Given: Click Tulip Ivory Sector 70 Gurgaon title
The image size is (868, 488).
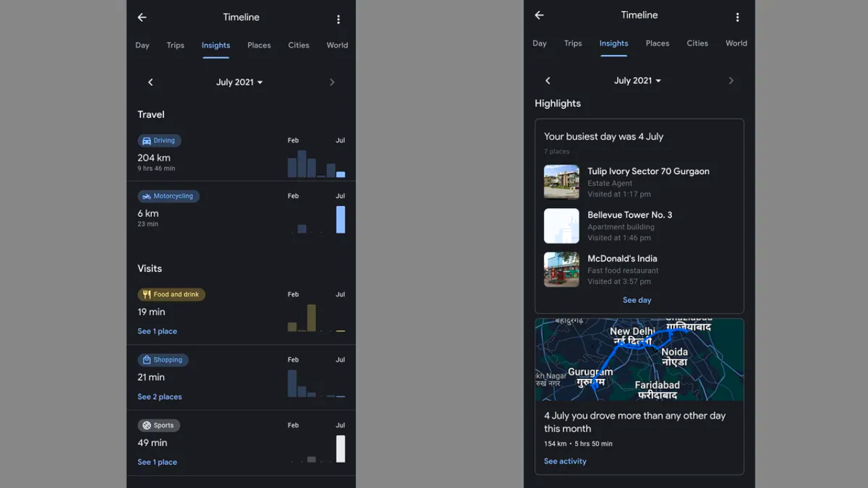Looking at the screenshot, I should (648, 171).
